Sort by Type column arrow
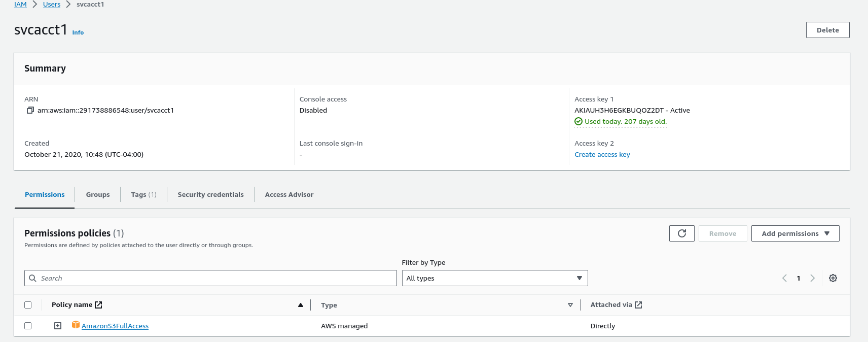Viewport: 868px width, 342px height. pyautogui.click(x=570, y=305)
